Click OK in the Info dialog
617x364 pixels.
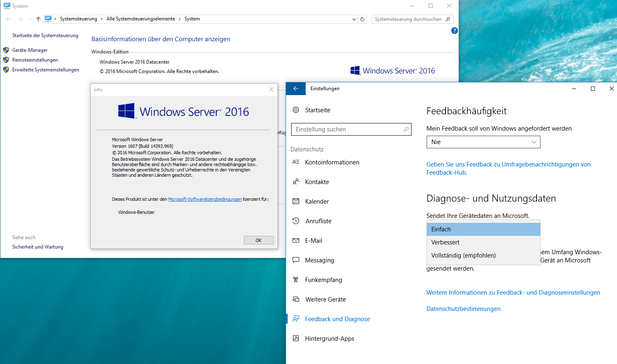(259, 240)
